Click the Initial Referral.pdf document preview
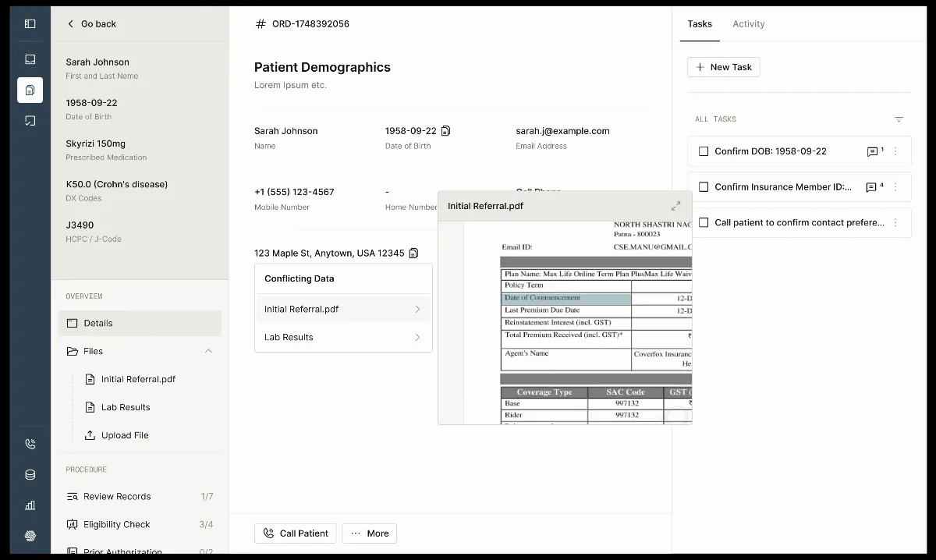936x560 pixels. [565, 323]
